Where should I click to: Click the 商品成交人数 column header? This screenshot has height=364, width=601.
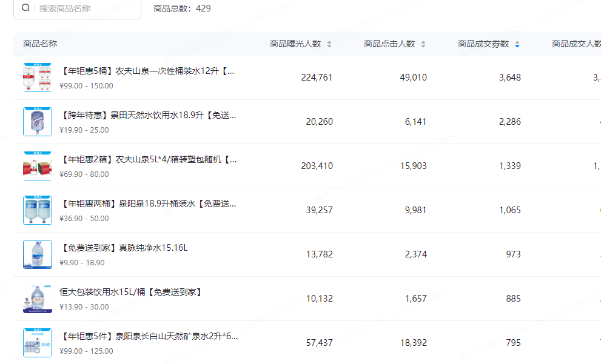576,44
